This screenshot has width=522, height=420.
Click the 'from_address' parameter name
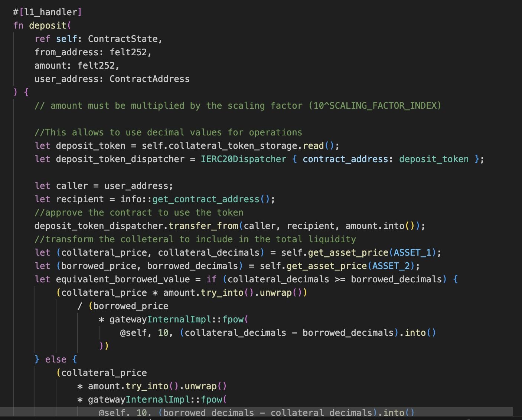(66, 52)
